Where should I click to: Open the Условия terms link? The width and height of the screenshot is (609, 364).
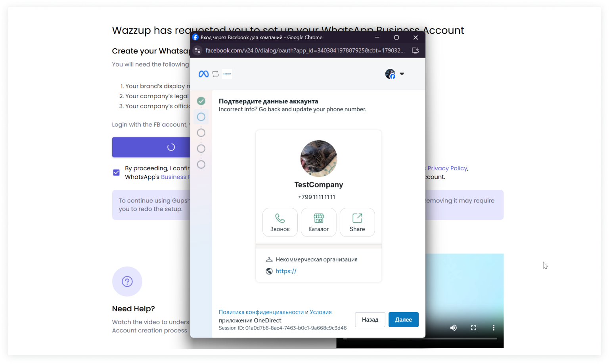pos(321,312)
